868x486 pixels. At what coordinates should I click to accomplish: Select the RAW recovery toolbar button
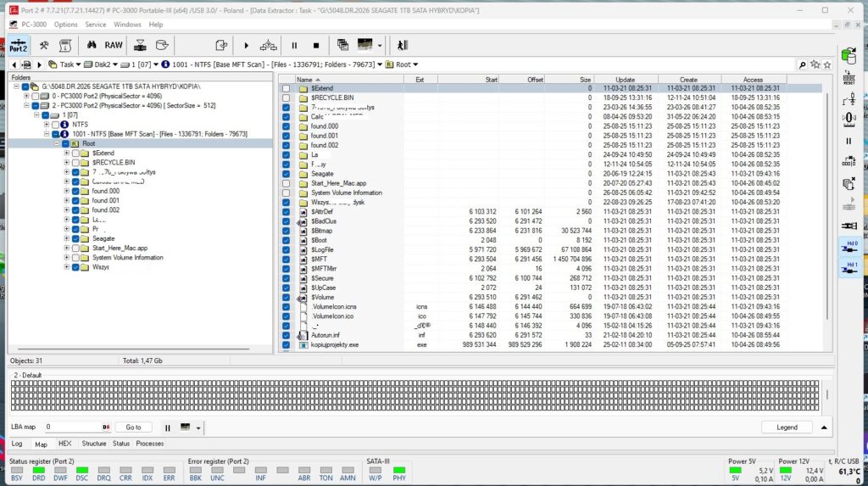[x=114, y=45]
